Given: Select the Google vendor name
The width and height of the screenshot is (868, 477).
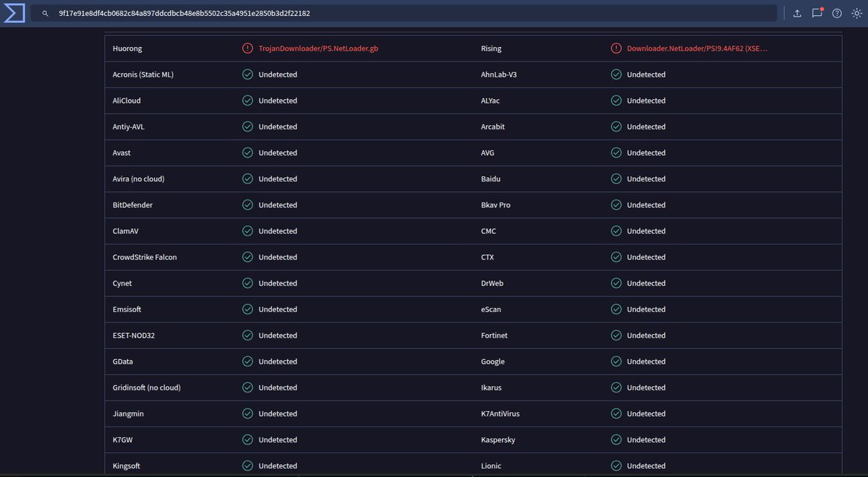Looking at the screenshot, I should [493, 361].
